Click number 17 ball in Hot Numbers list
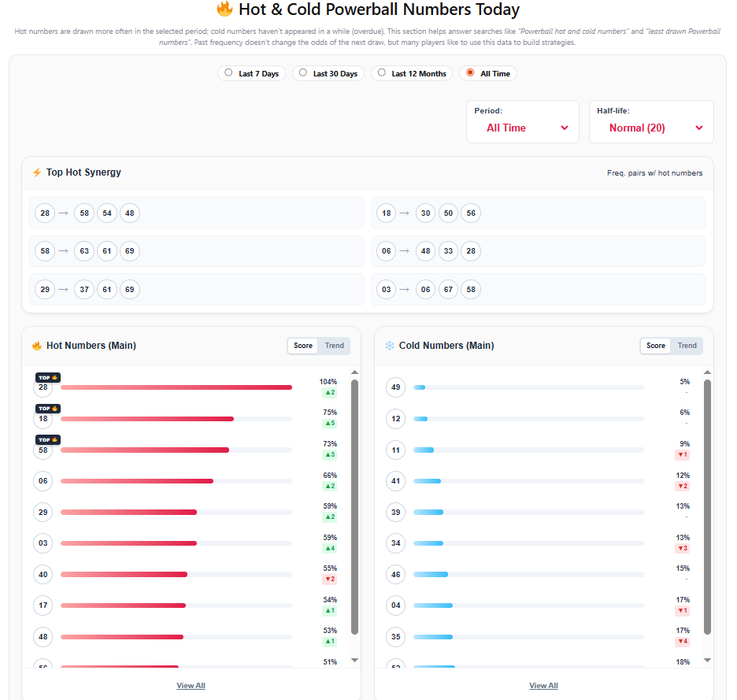The width and height of the screenshot is (737, 700). pyautogui.click(x=43, y=606)
